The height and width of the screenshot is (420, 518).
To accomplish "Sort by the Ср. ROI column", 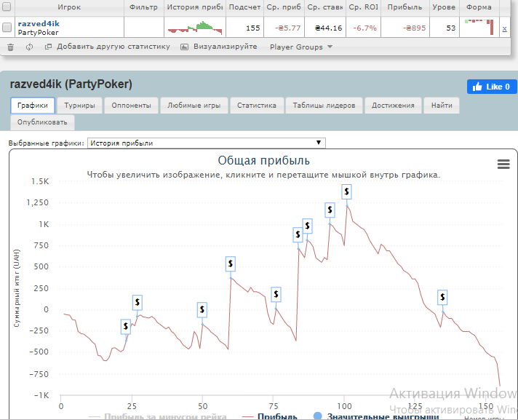I will pos(363,7).
